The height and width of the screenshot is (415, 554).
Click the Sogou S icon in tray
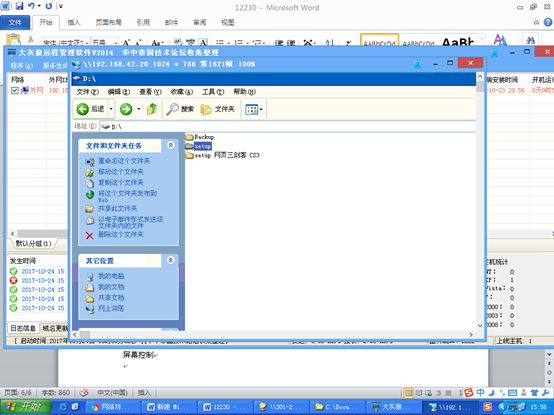tap(469, 392)
